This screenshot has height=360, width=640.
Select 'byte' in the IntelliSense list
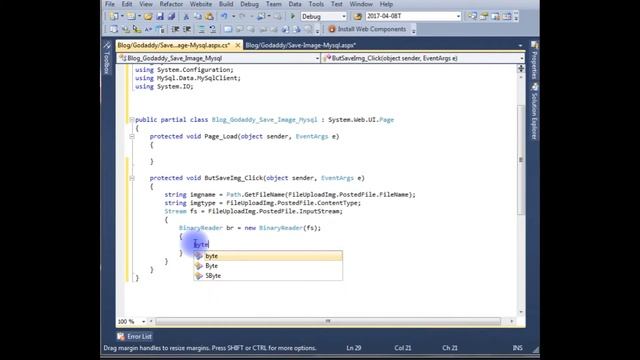coord(268,256)
